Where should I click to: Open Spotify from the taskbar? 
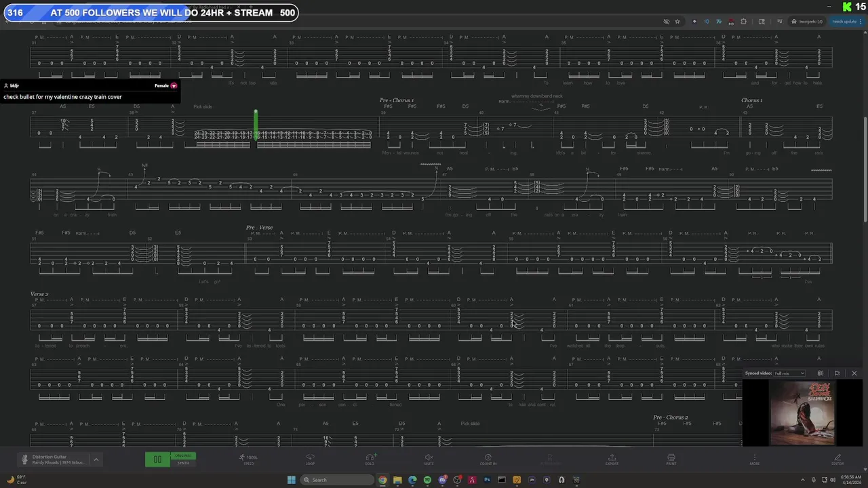tap(427, 480)
